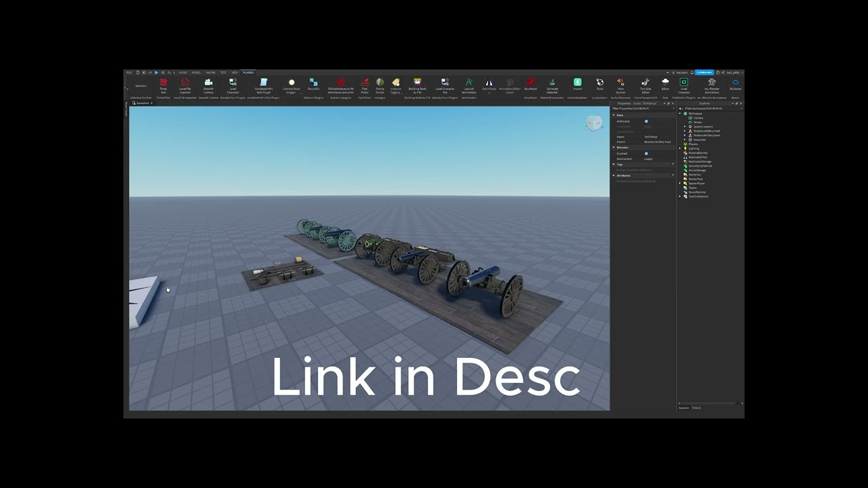Expand the SpawnLocation tree node
This screenshot has height=488, width=868.
(685, 127)
